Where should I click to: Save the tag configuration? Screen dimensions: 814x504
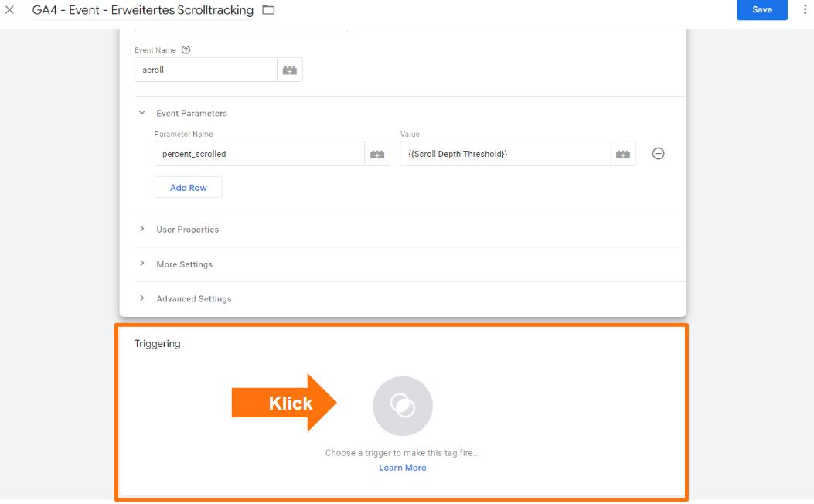coord(761,10)
